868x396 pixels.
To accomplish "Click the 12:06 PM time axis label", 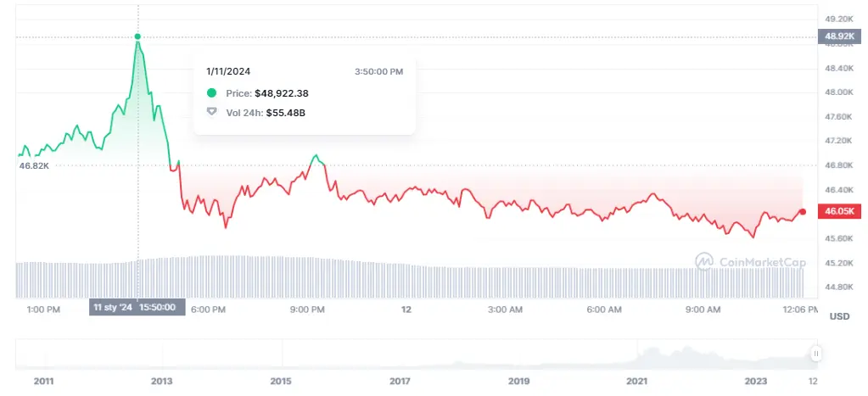I will coord(799,310).
